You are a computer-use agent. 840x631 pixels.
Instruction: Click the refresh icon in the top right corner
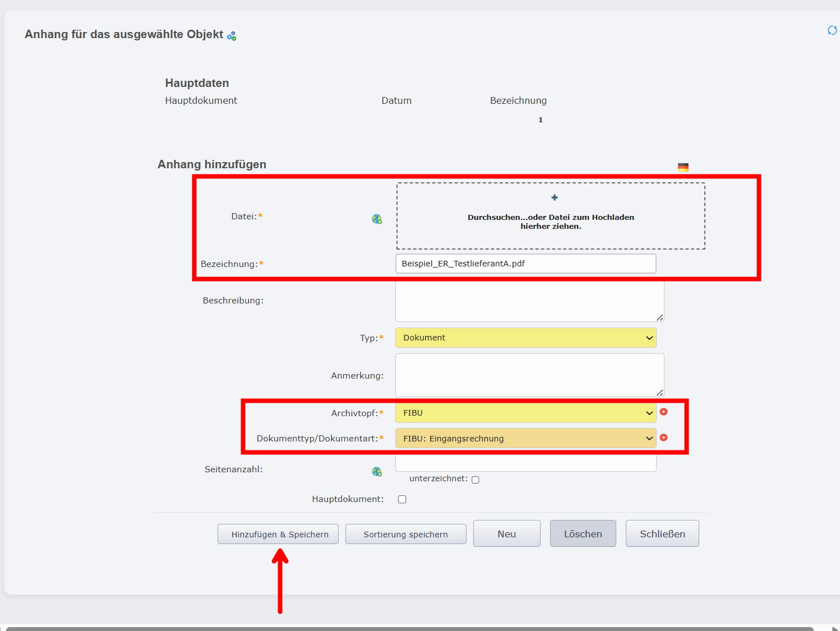[x=832, y=31]
